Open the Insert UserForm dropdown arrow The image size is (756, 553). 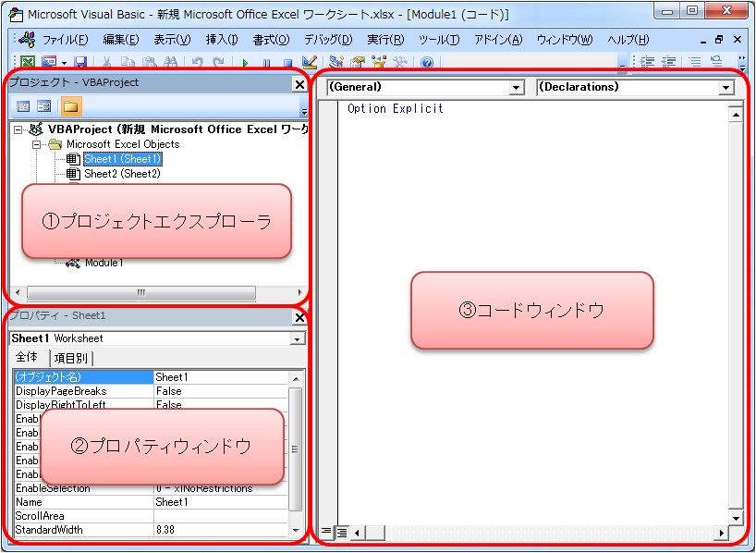point(64,63)
